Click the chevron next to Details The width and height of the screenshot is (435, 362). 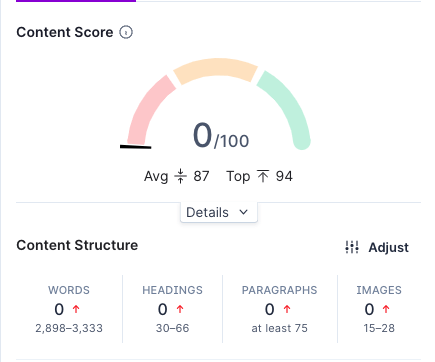click(x=244, y=212)
